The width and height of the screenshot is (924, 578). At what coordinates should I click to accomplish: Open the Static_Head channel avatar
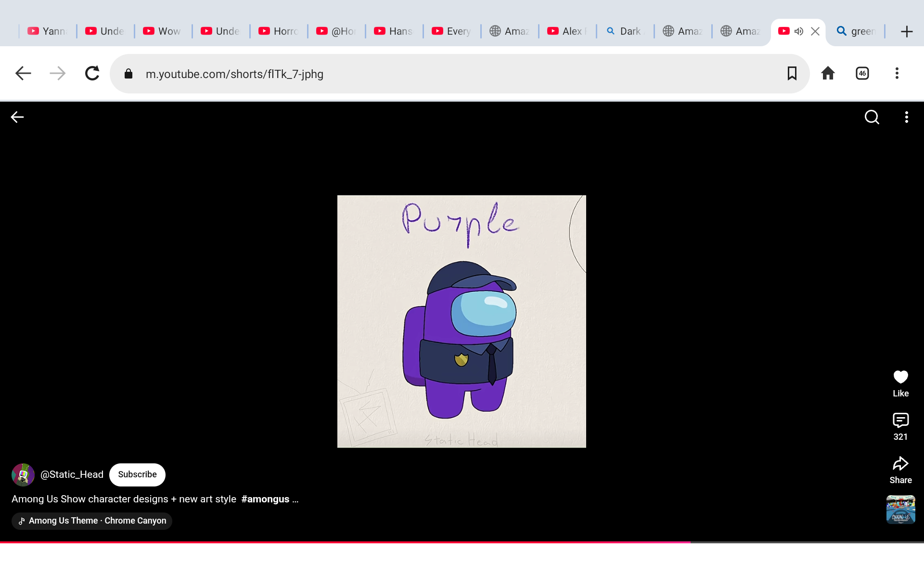[x=23, y=475]
